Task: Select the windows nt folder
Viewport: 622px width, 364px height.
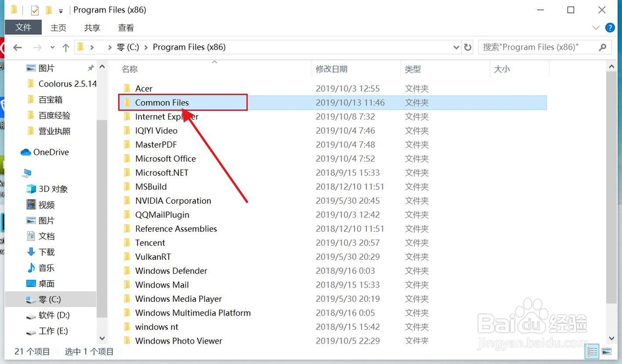Action: 157,327
